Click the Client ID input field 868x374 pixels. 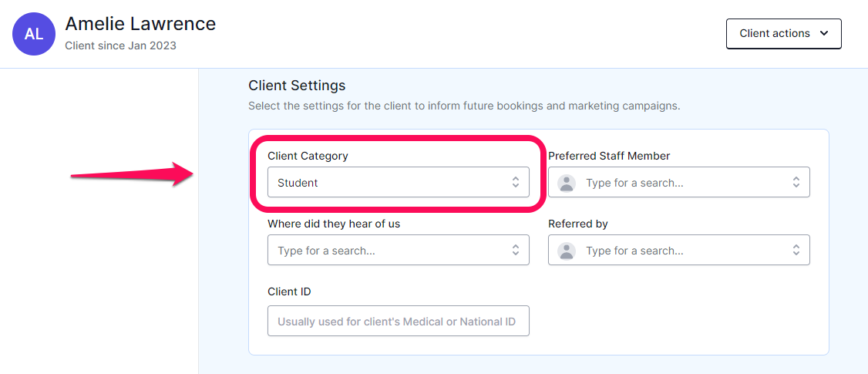click(x=398, y=321)
